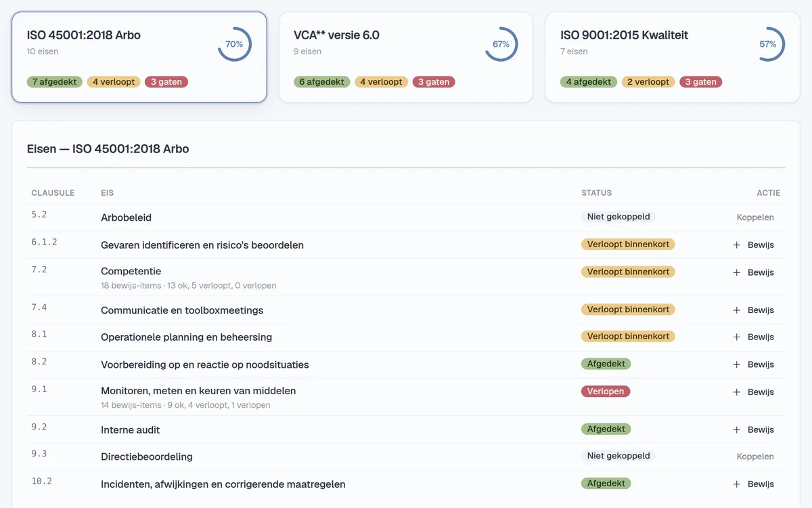Click '2 verloopt' badge on ISO 9001

coord(648,82)
